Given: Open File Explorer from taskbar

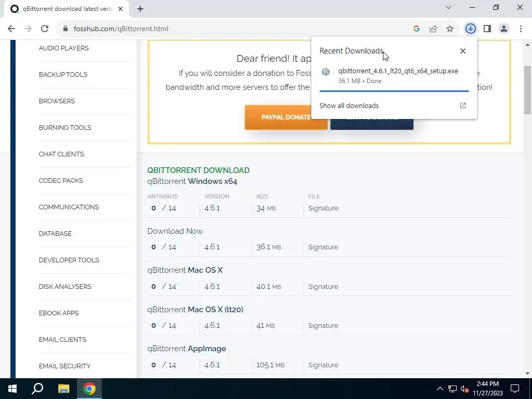Looking at the screenshot, I should pos(63,389).
